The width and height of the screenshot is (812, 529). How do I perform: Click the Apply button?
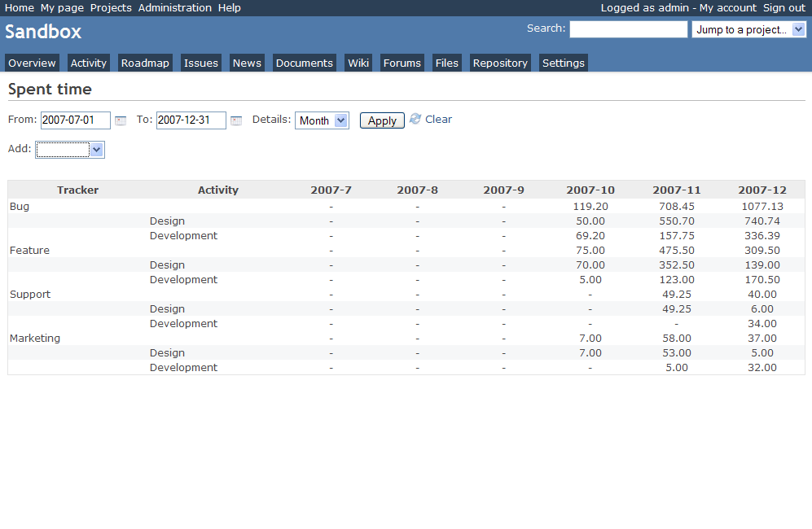coord(382,120)
